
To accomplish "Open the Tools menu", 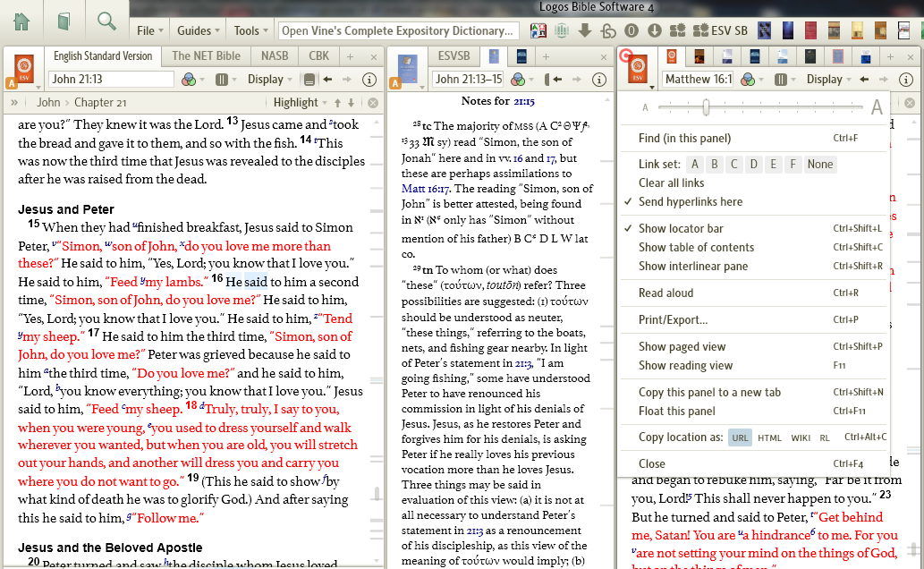I will pyautogui.click(x=250, y=30).
